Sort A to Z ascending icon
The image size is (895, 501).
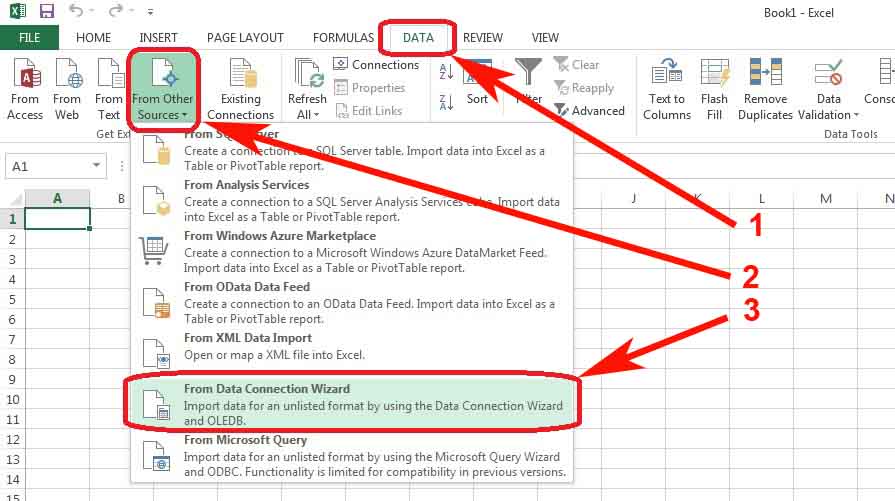(x=446, y=72)
